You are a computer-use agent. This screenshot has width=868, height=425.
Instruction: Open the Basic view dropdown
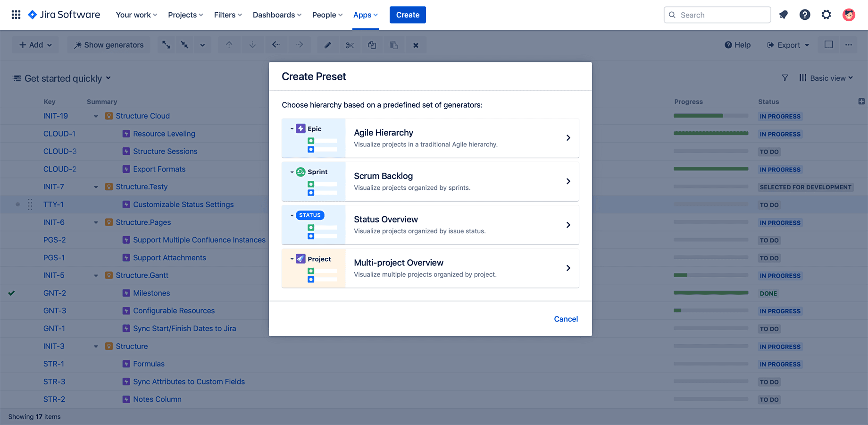click(826, 78)
